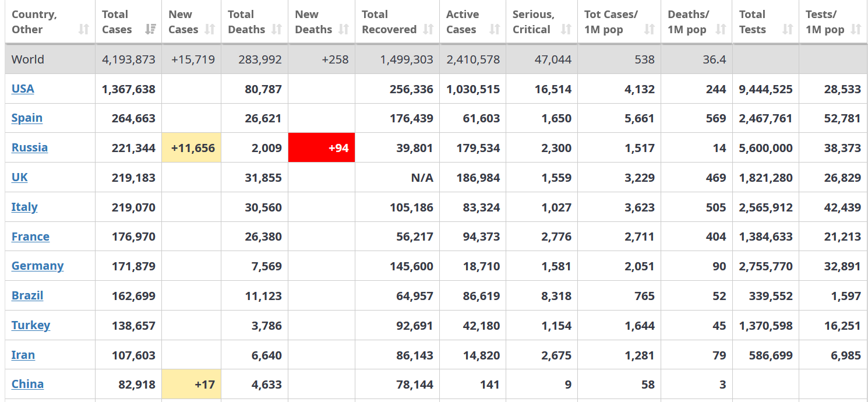Sort table by Country, Other column arrows

tap(84, 29)
